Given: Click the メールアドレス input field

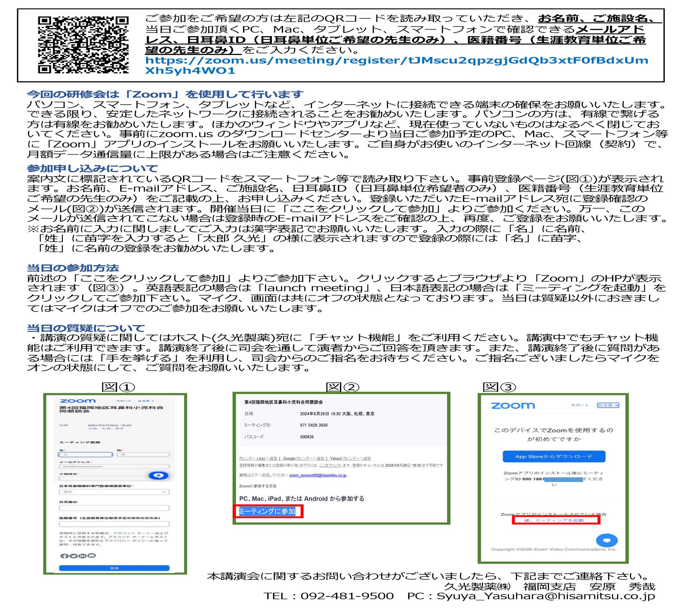Looking at the screenshot, I should [114, 467].
